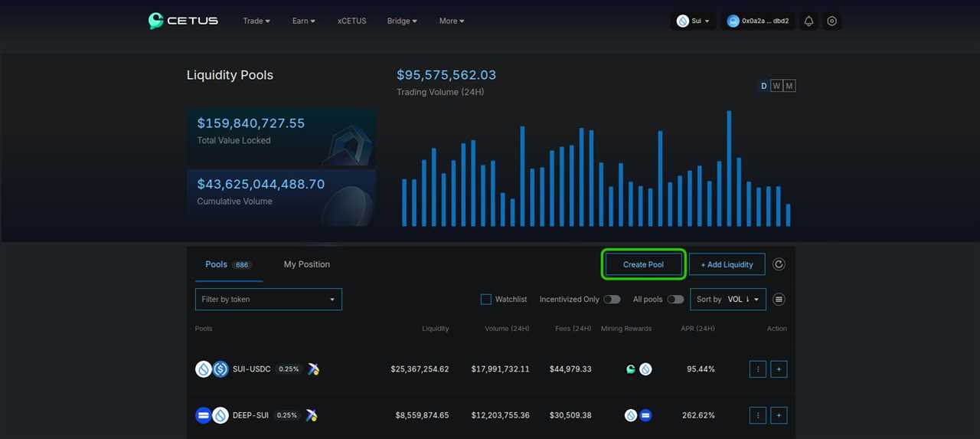
Task: Refresh the pools list
Action: [779, 264]
